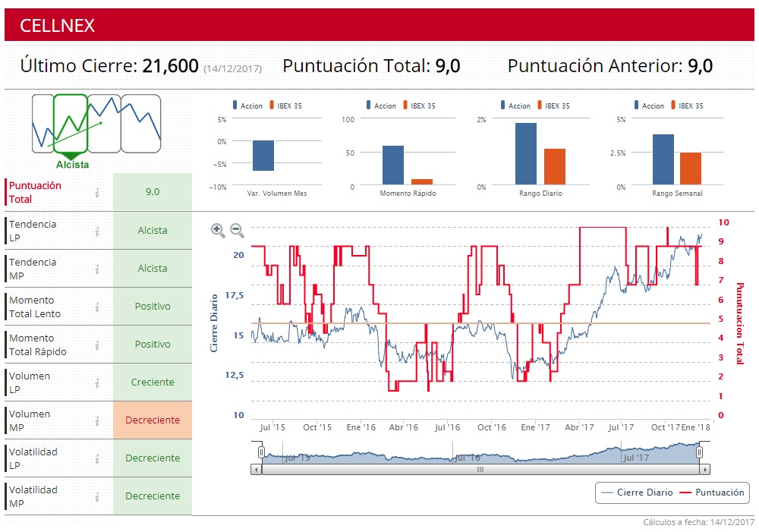The width and height of the screenshot is (759, 532).
Task: Toggle IBEX 35 series in Var. Volumen Mes chart
Action: (285, 105)
